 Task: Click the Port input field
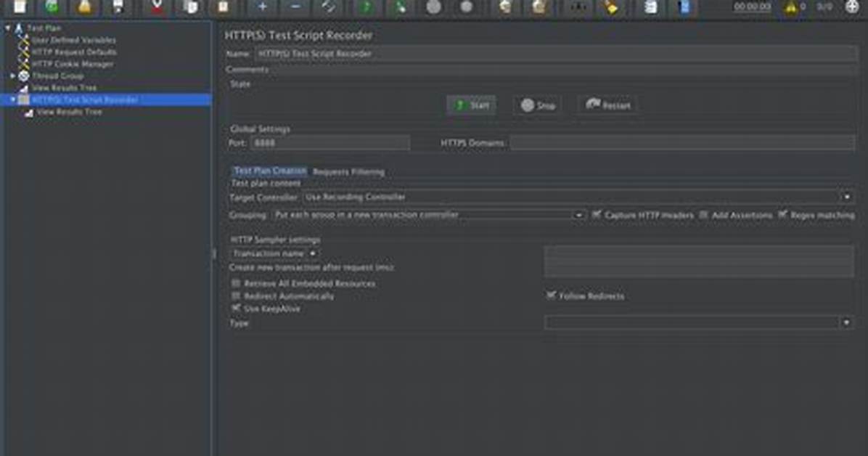point(330,143)
